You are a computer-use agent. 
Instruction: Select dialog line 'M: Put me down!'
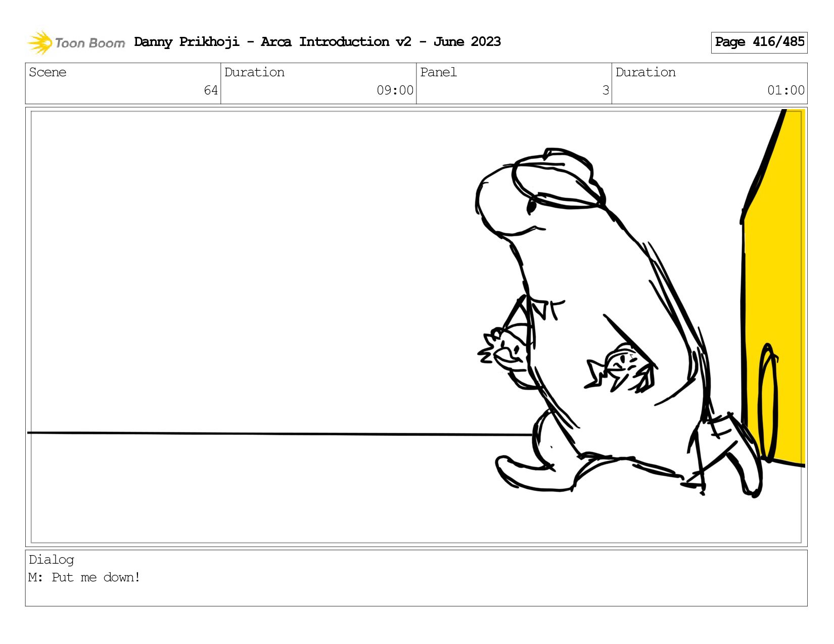84,577
